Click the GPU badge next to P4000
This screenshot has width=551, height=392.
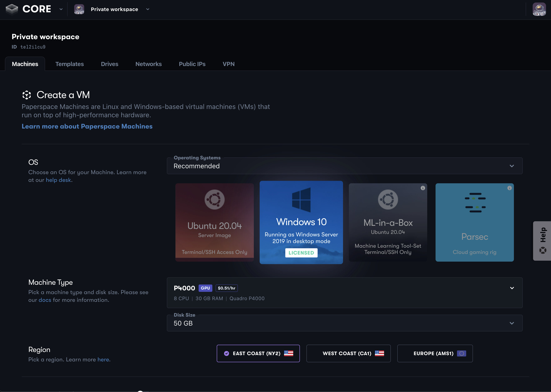[205, 288]
